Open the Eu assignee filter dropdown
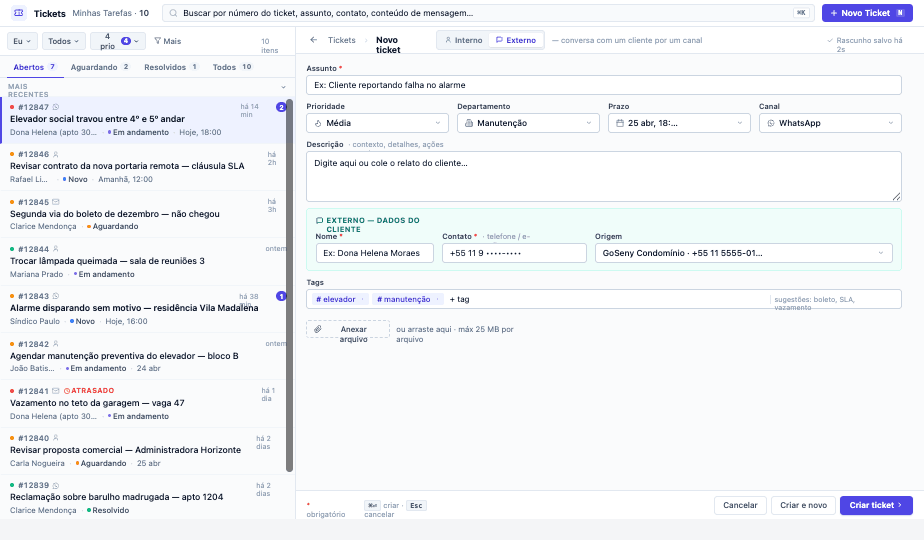 [x=22, y=41]
